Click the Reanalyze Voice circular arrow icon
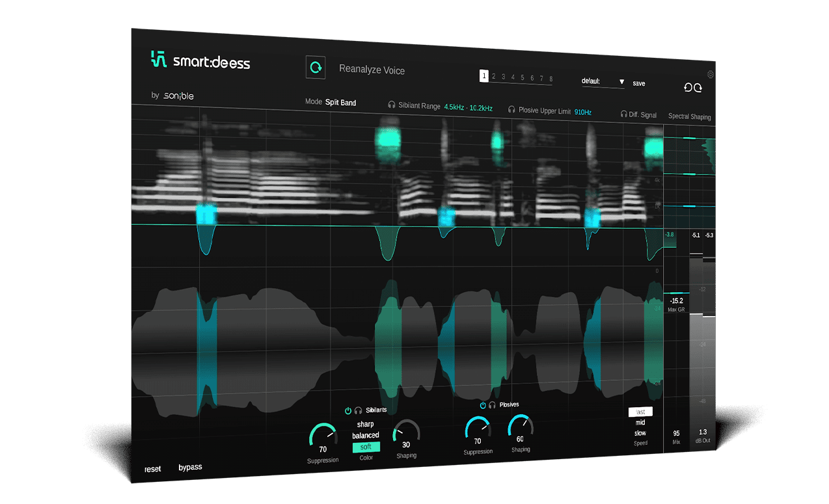Image resolution: width=829 pixels, height=504 pixels. [316, 67]
